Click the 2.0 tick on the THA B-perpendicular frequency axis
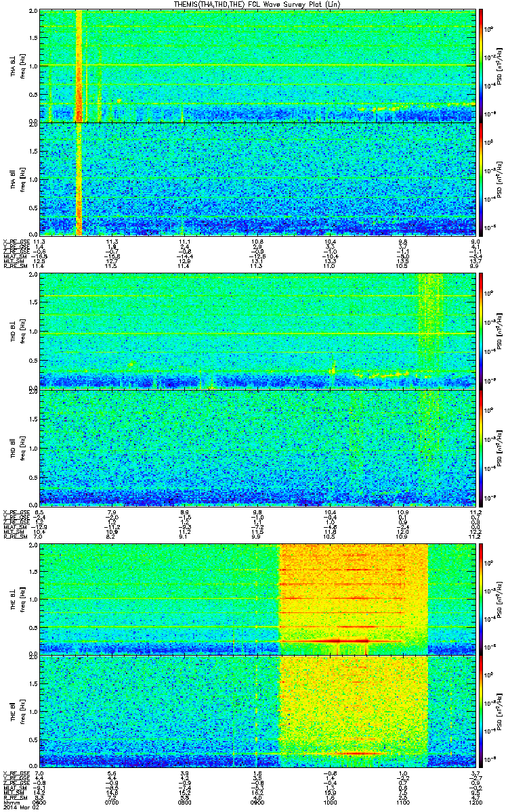 tap(33, 12)
